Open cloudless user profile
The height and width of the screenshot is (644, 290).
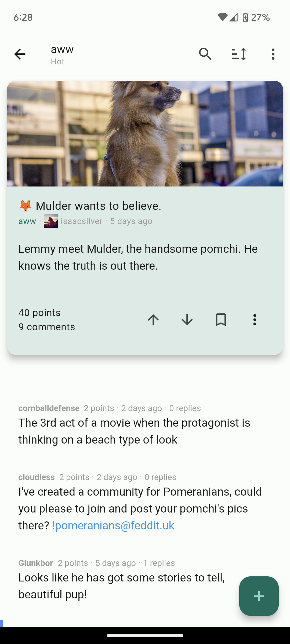37,477
